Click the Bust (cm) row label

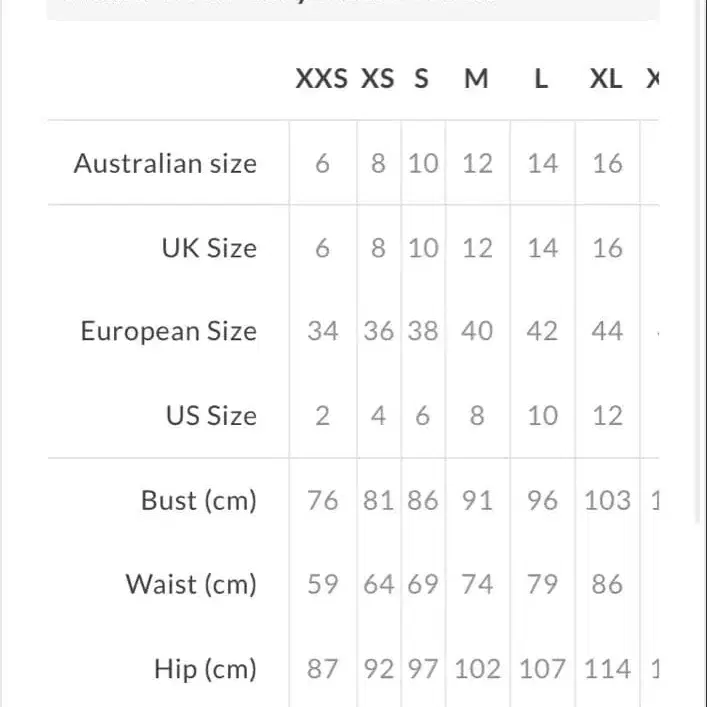click(x=199, y=500)
